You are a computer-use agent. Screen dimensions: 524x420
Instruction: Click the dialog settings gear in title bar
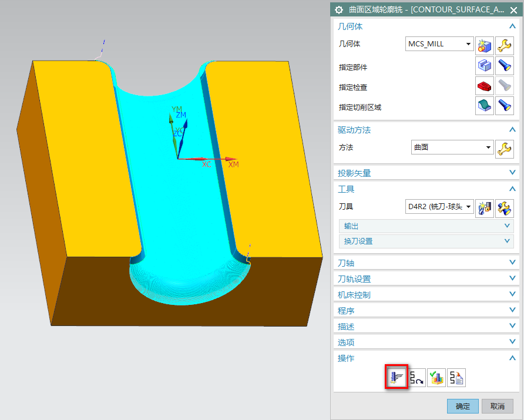339,9
